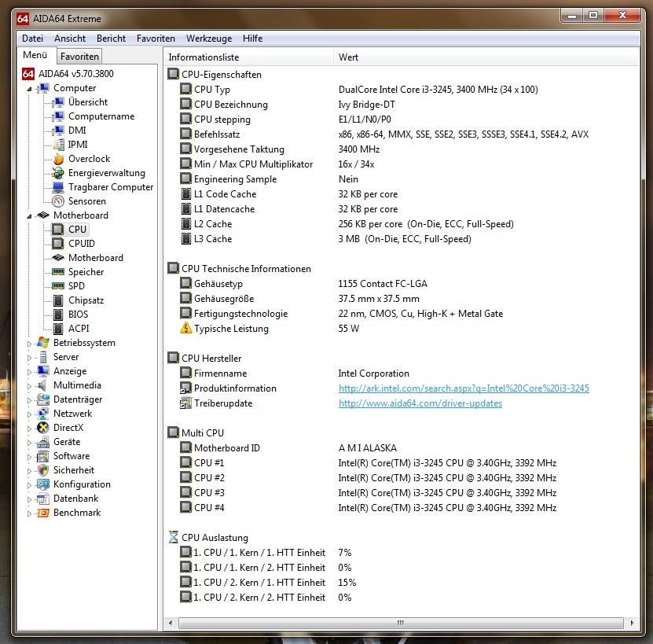This screenshot has width=653, height=644.
Task: Expand the Multimedia node
Action: click(29, 386)
